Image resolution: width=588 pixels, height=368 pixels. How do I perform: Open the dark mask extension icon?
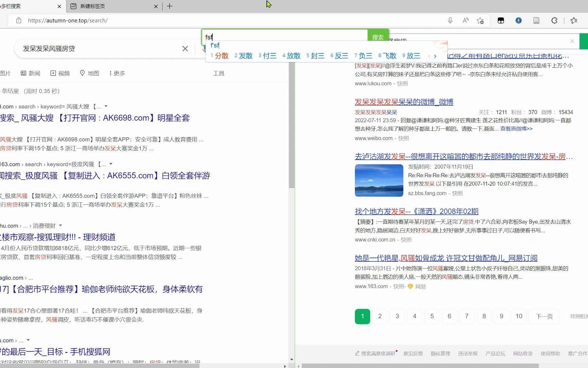(x=501, y=20)
